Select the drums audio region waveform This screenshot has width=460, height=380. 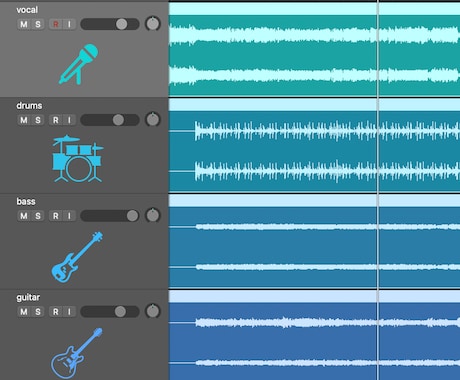coord(315,151)
